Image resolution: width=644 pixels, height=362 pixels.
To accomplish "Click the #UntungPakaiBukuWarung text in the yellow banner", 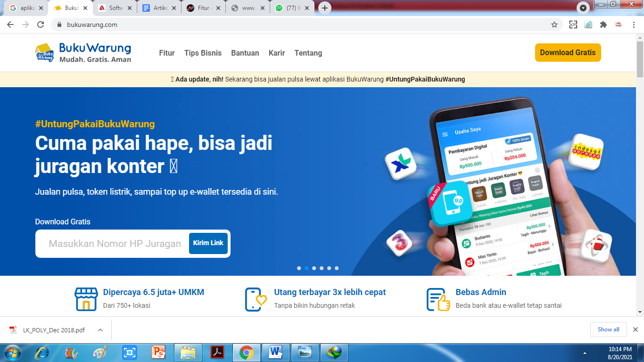I will coord(425,79).
